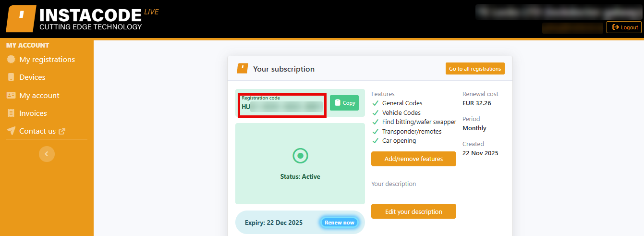Click Add/remove features button
This screenshot has width=644, height=236.
point(413,159)
